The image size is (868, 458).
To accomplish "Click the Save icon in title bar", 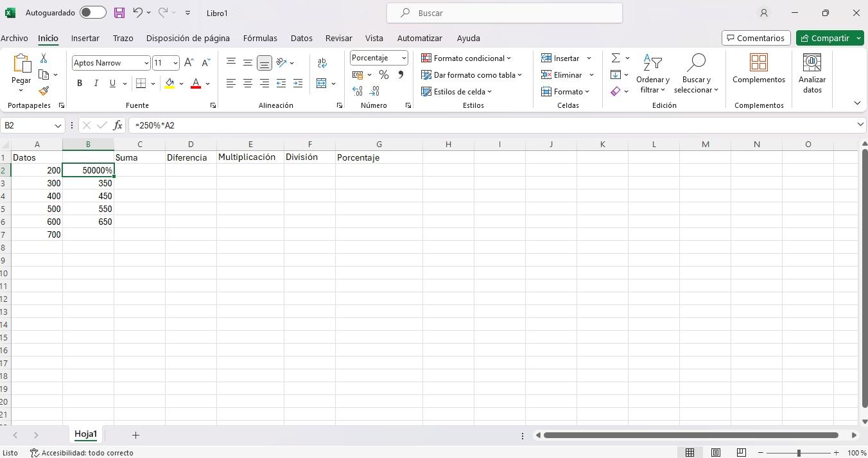I will 119,13.
